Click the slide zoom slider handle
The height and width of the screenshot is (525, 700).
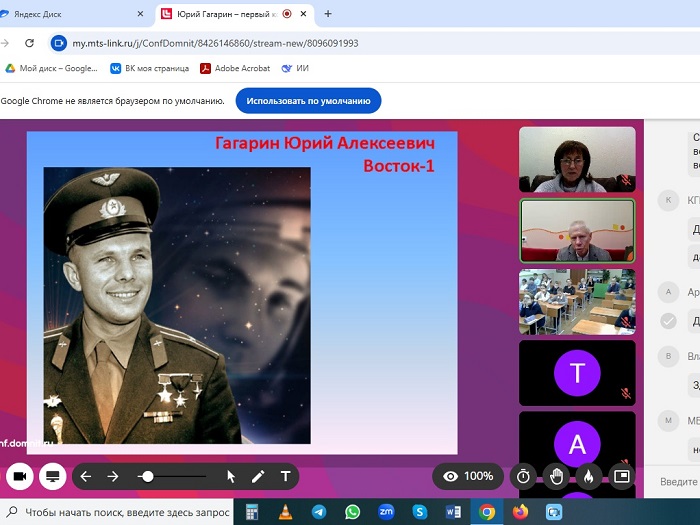pyautogui.click(x=148, y=477)
